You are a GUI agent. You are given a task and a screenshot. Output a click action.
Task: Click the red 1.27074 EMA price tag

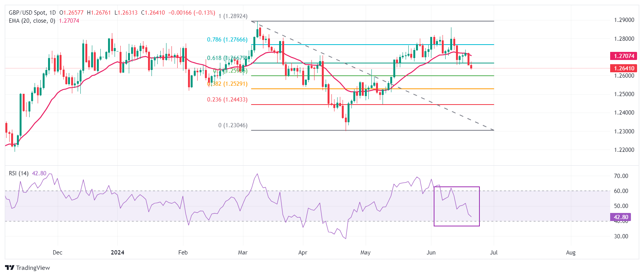[624, 56]
